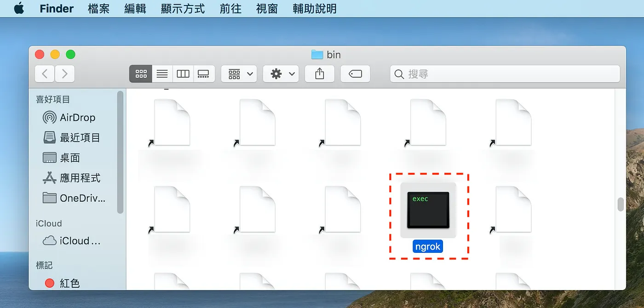Open the Apple menu
Screen dimensions: 644x308
(19, 8)
